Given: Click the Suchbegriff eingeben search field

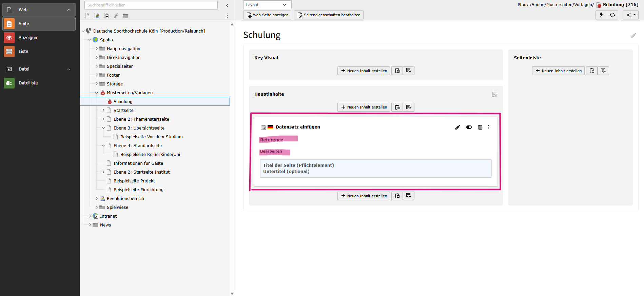Looking at the screenshot, I should click(x=151, y=5).
